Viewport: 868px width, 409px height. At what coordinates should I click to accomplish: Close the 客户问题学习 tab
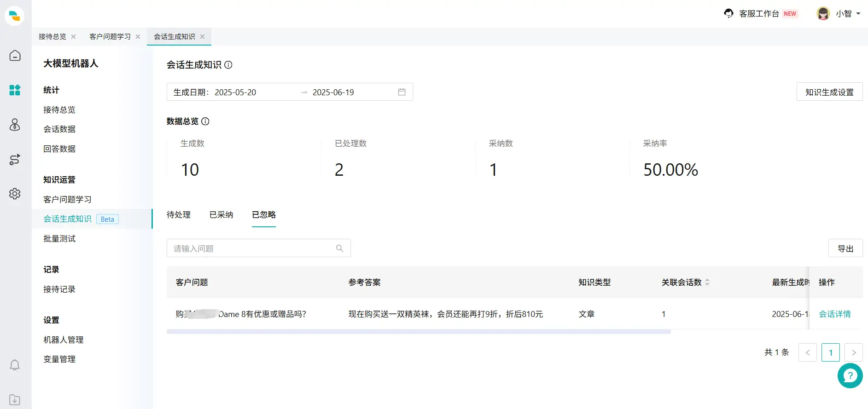point(138,37)
